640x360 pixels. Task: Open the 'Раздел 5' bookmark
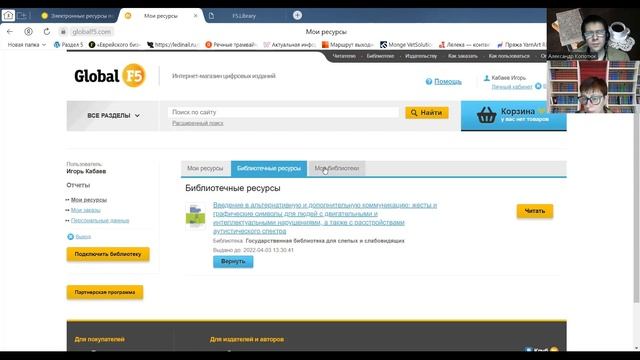pyautogui.click(x=69, y=44)
